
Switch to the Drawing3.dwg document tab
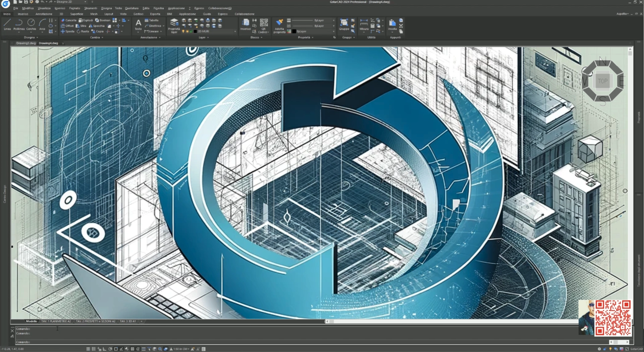(x=26, y=43)
